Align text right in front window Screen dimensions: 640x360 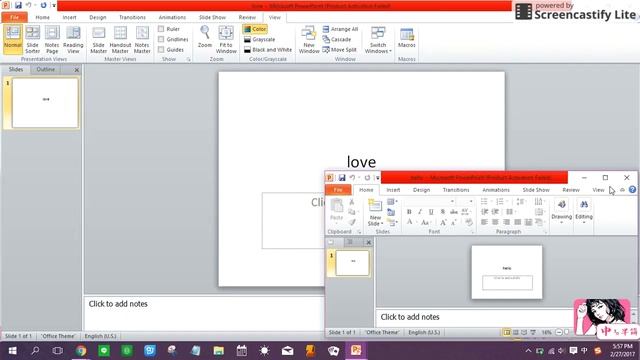click(x=506, y=222)
